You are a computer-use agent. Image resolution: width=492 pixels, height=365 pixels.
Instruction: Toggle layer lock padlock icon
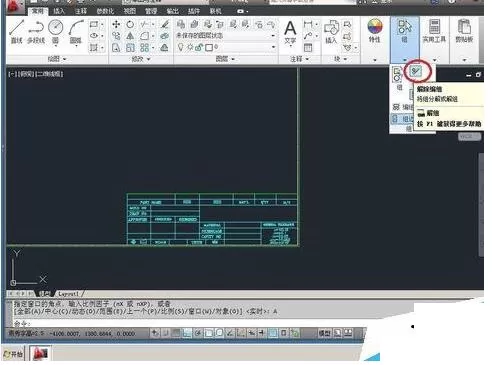[199, 47]
